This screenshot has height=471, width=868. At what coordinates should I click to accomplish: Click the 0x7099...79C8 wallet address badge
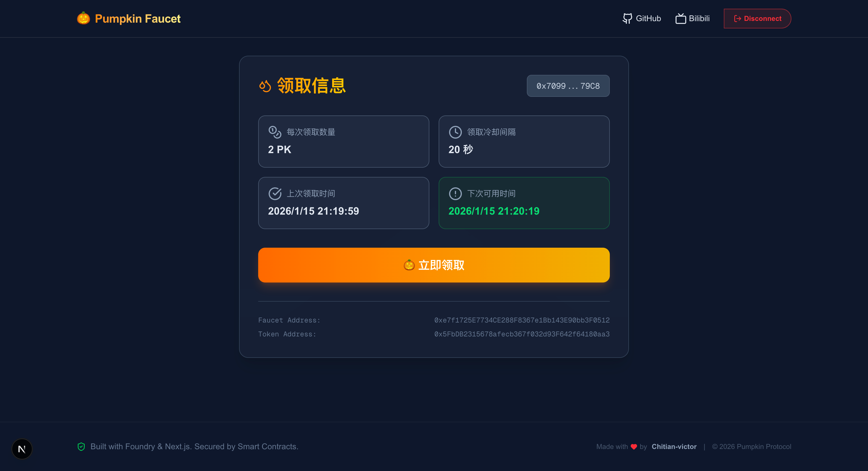click(568, 86)
